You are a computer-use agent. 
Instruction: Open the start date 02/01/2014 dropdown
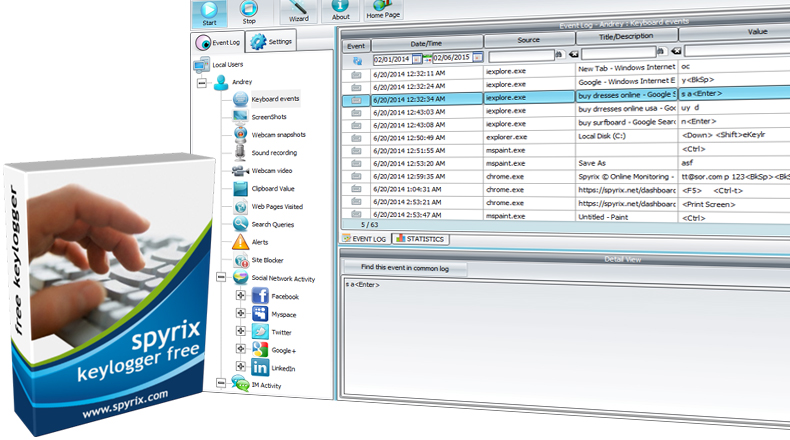pyautogui.click(x=417, y=58)
